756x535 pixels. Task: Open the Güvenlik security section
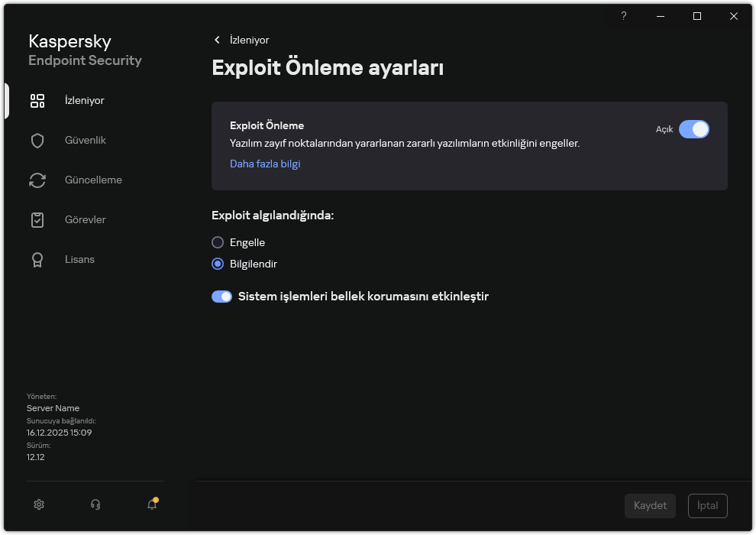point(85,140)
